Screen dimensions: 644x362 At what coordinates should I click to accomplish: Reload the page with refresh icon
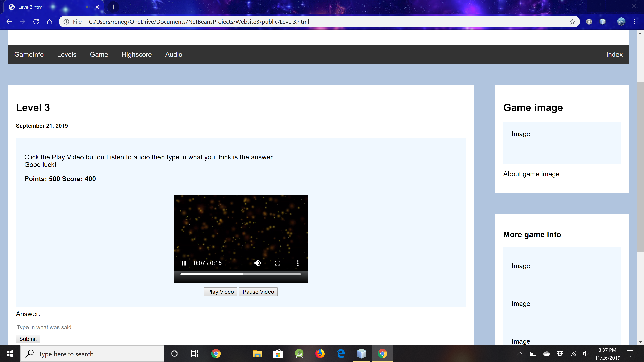[36, 22]
